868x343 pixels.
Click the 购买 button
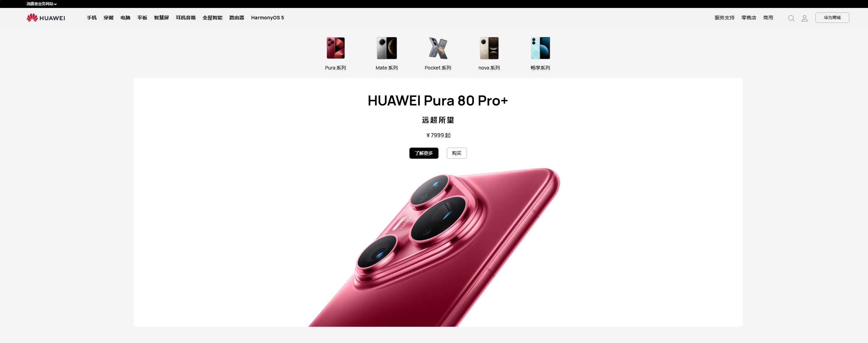[456, 153]
